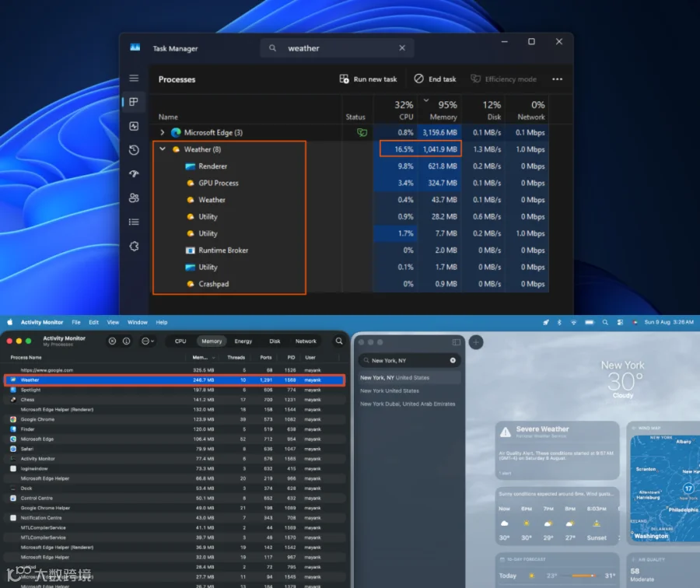
Task: Switch to CPU tab in Activity Monitor
Action: (180, 341)
